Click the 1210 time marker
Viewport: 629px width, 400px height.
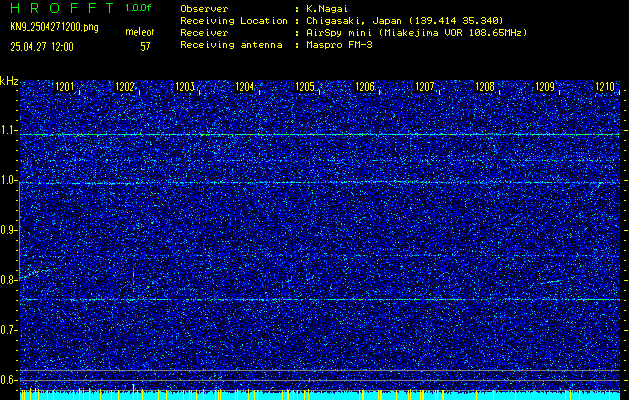click(605, 87)
